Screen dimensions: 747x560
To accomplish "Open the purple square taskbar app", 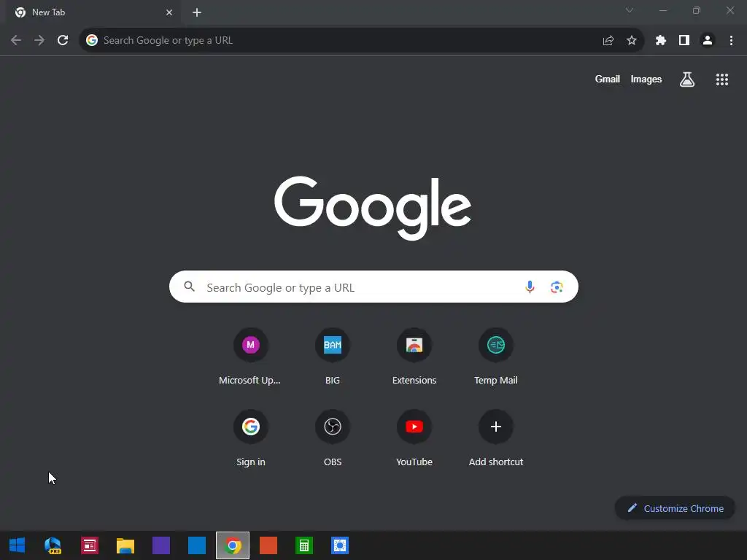I will (161, 545).
